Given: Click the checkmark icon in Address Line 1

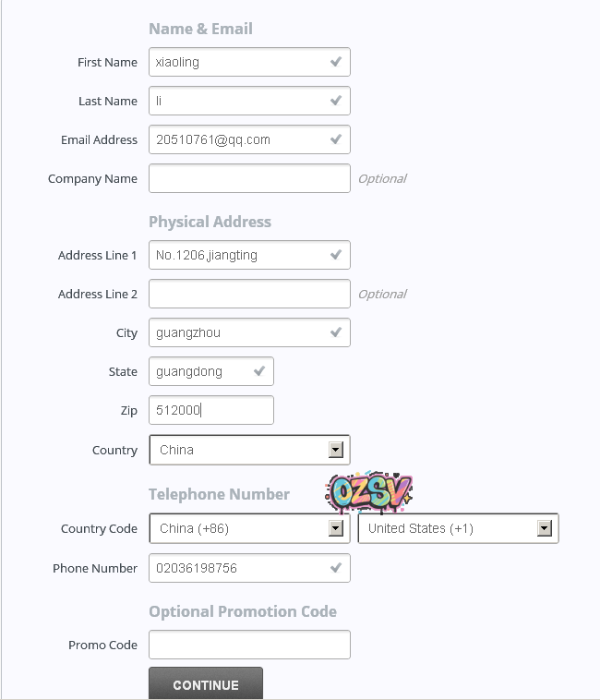Looking at the screenshot, I should click(336, 255).
